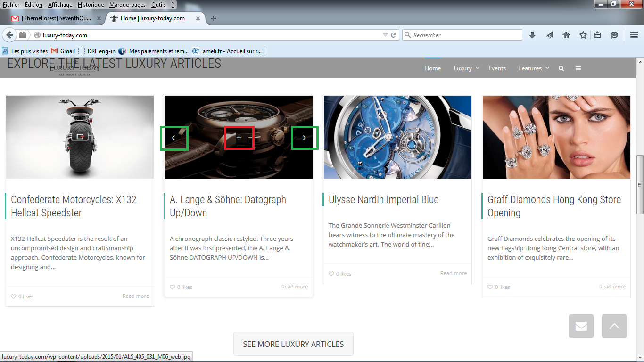The height and width of the screenshot is (362, 644).
Task: Toggle like heart on Graff Diamonds article
Action: pyautogui.click(x=490, y=287)
